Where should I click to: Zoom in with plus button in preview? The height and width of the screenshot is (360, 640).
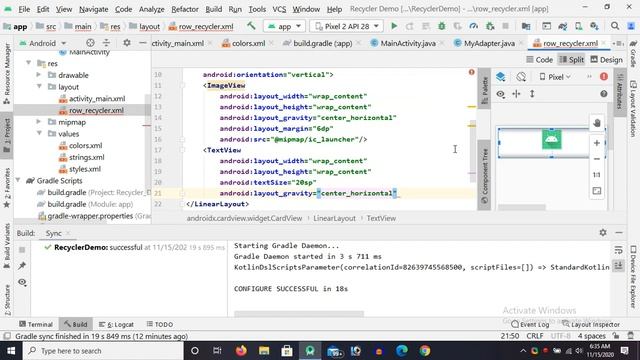(x=597, y=143)
